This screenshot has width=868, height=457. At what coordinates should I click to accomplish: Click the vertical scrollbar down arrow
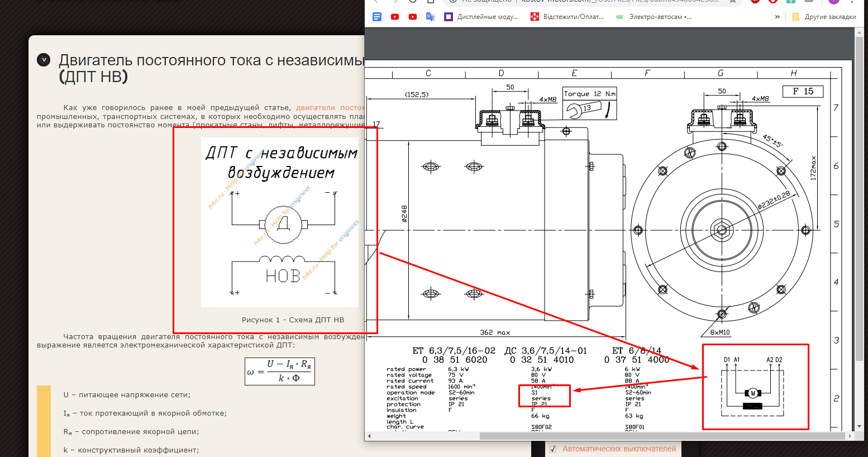[x=860, y=426]
